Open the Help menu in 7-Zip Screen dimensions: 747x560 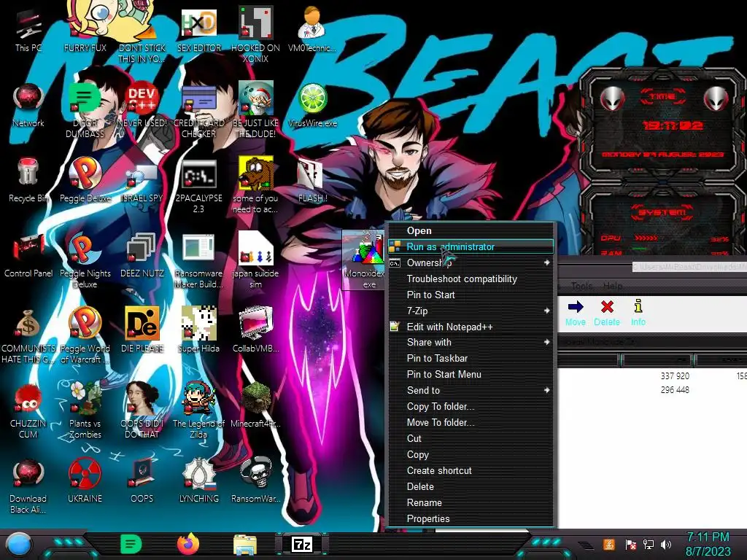(x=613, y=286)
